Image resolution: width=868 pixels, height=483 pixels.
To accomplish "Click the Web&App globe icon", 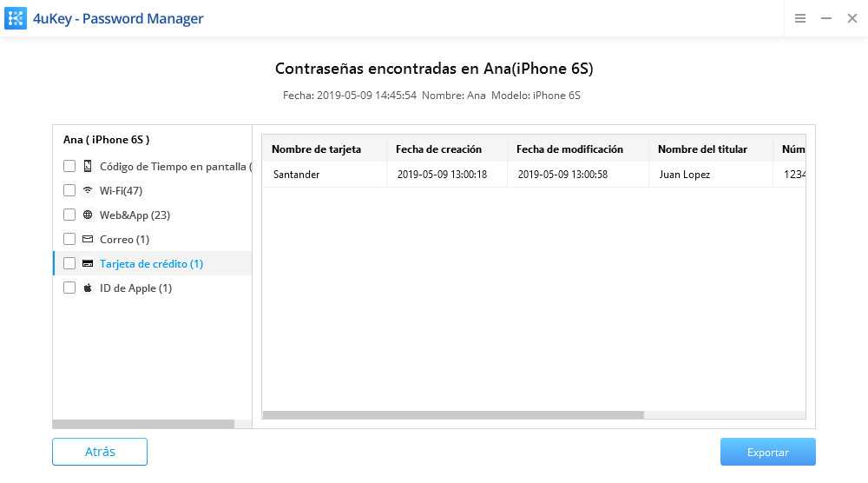I will [x=88, y=215].
